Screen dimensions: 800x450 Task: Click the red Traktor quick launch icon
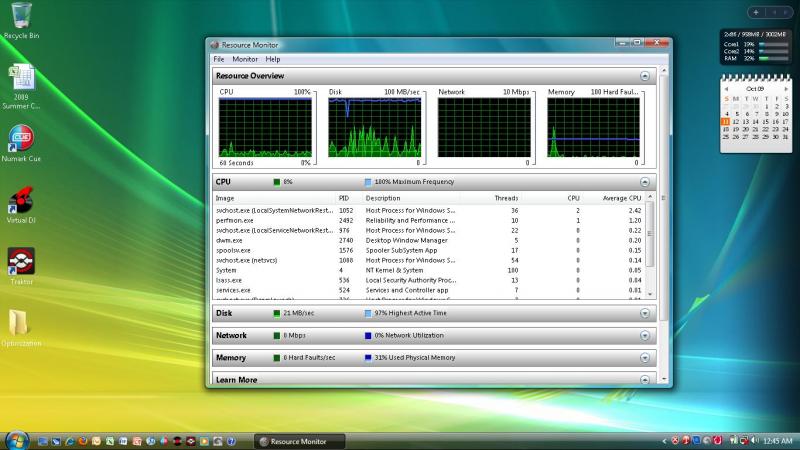(x=190, y=441)
